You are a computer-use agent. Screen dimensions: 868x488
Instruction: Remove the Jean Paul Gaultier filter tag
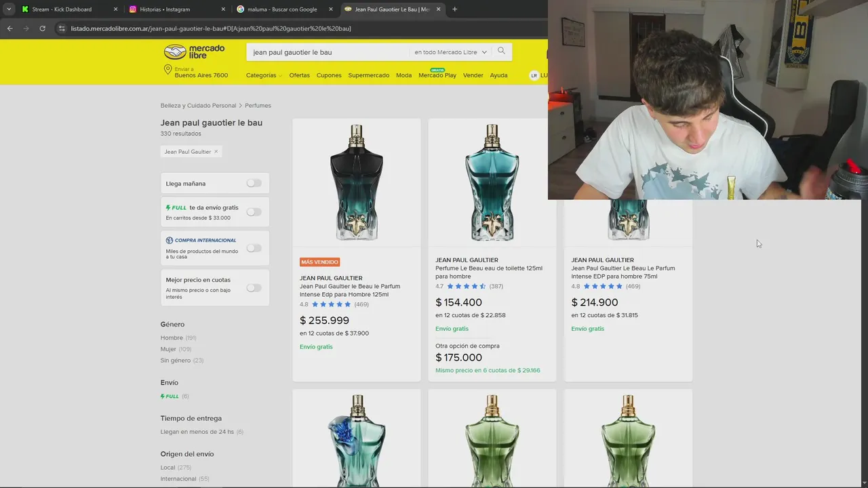click(x=216, y=152)
